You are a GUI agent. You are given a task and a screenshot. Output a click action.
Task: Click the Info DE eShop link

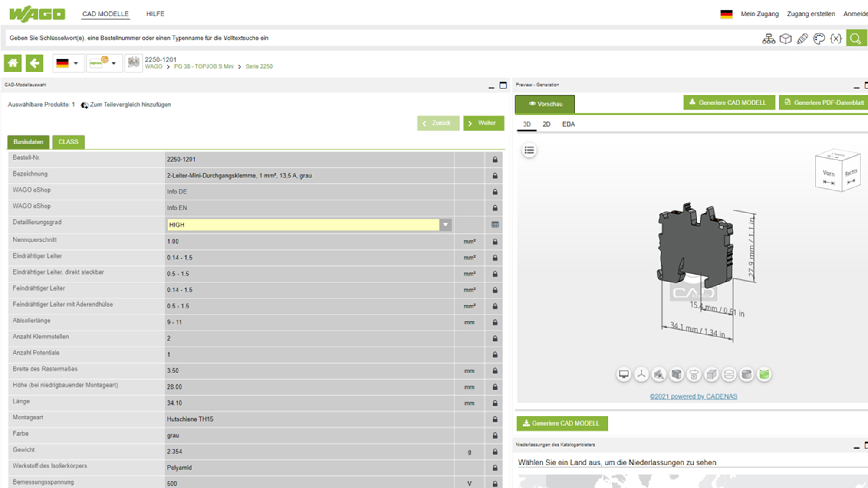coord(177,192)
